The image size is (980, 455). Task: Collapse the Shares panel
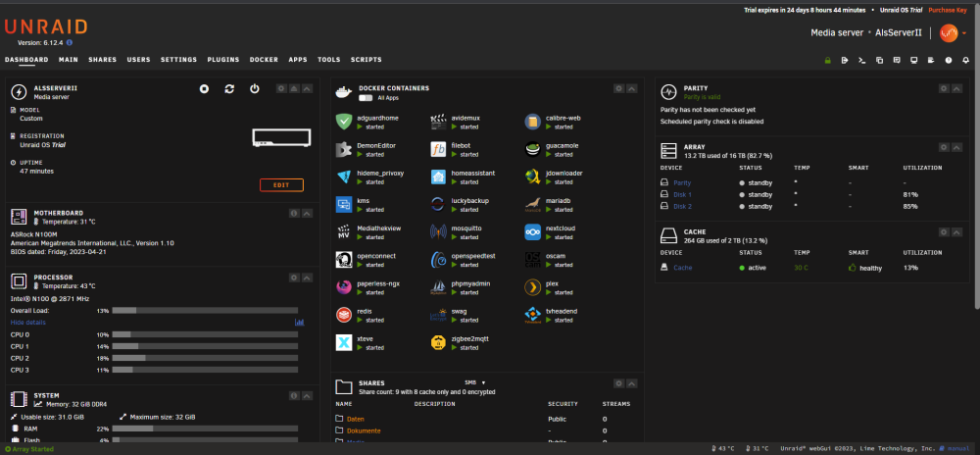click(x=632, y=383)
